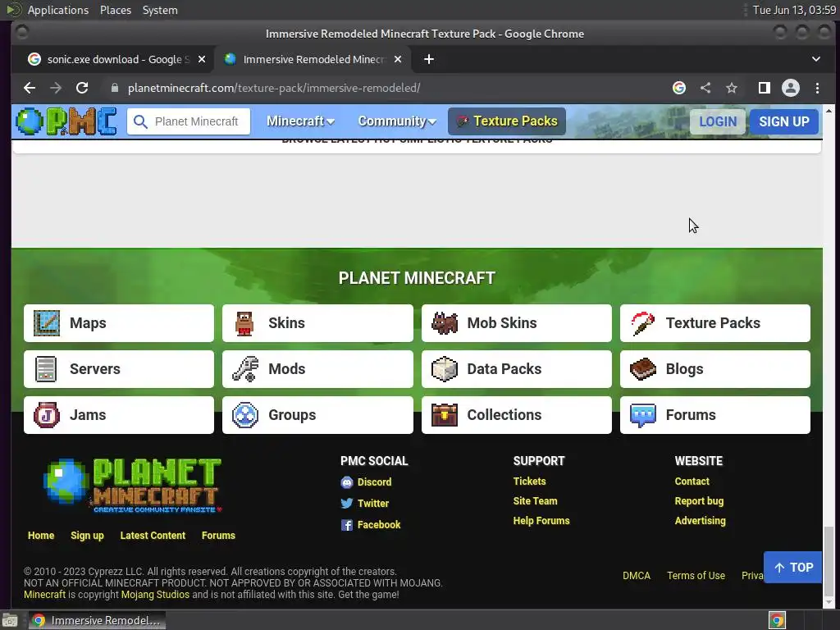The image size is (840, 630).
Task: Open Chrome three-dot menu
Action: pyautogui.click(x=818, y=88)
